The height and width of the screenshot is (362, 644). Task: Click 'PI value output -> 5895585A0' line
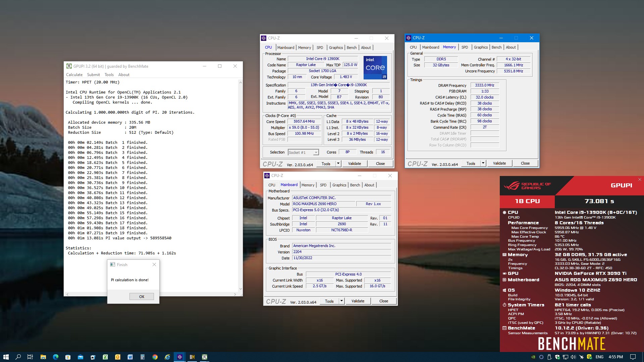[x=119, y=238]
